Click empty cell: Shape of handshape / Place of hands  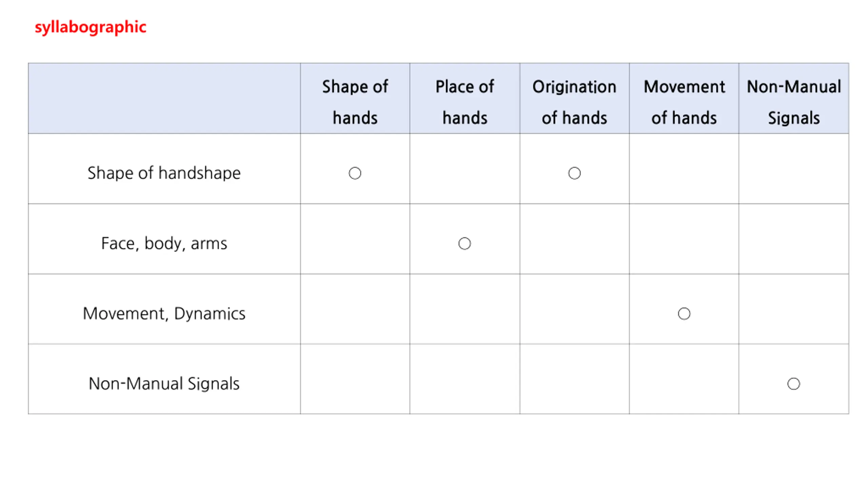[x=465, y=169]
